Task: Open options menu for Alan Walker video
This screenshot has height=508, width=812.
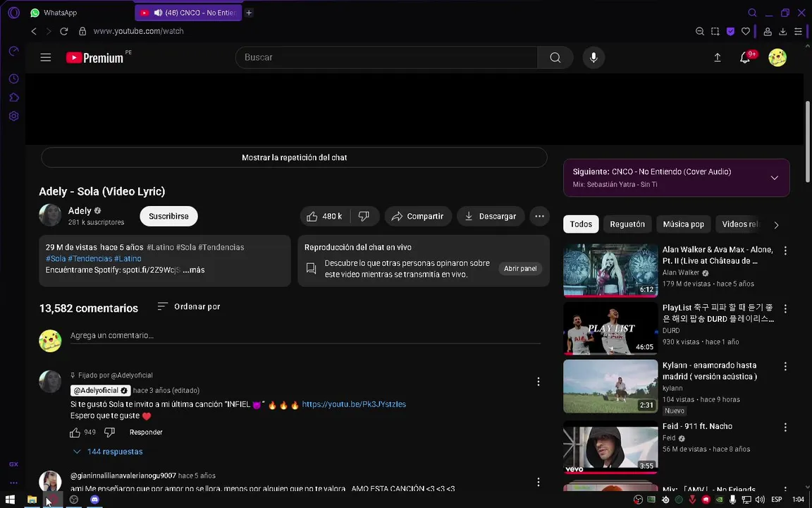Action: click(x=785, y=251)
